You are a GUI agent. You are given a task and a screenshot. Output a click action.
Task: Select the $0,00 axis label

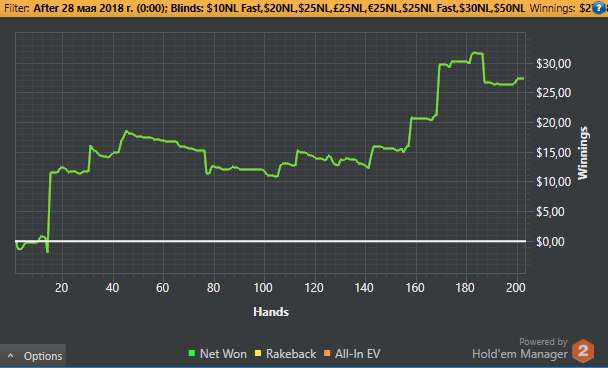tap(550, 242)
